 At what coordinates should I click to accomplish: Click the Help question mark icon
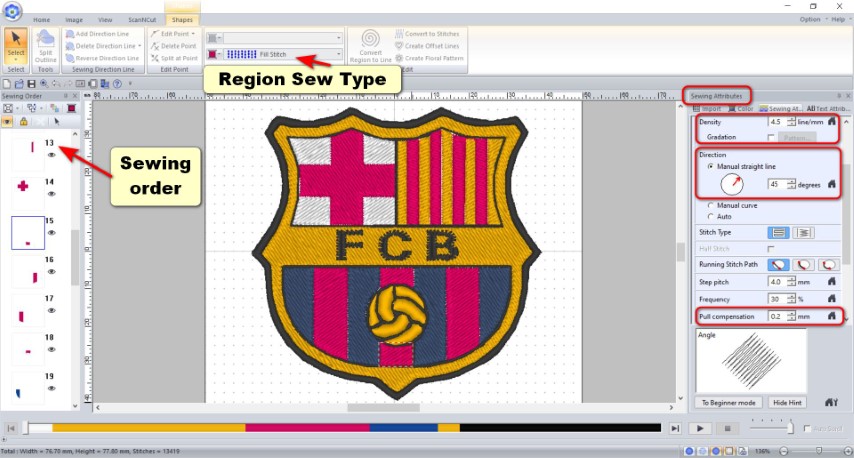[x=117, y=84]
